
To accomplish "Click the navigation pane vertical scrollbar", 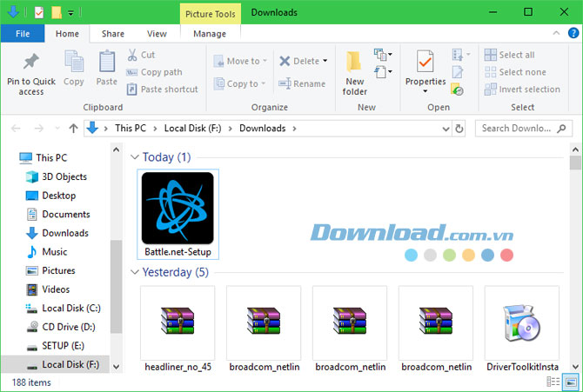I will (x=117, y=287).
